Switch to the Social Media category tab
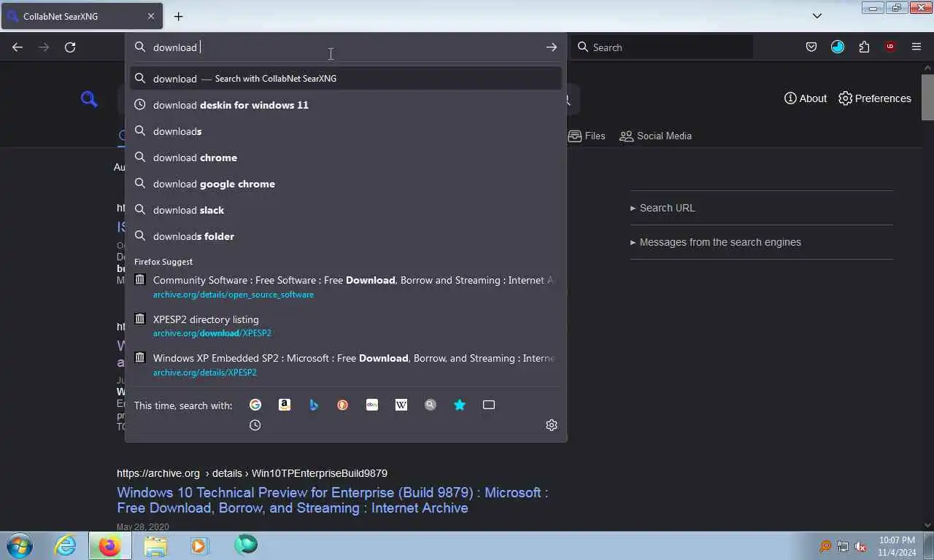The width and height of the screenshot is (934, 560). click(x=655, y=136)
